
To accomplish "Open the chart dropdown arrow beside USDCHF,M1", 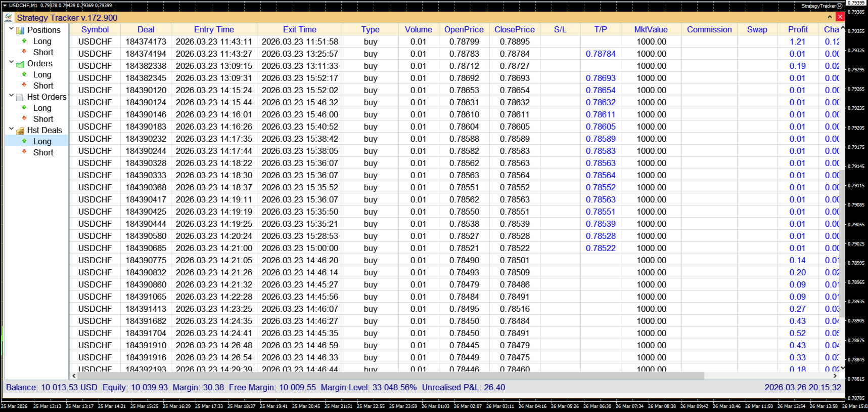I will (5, 6).
